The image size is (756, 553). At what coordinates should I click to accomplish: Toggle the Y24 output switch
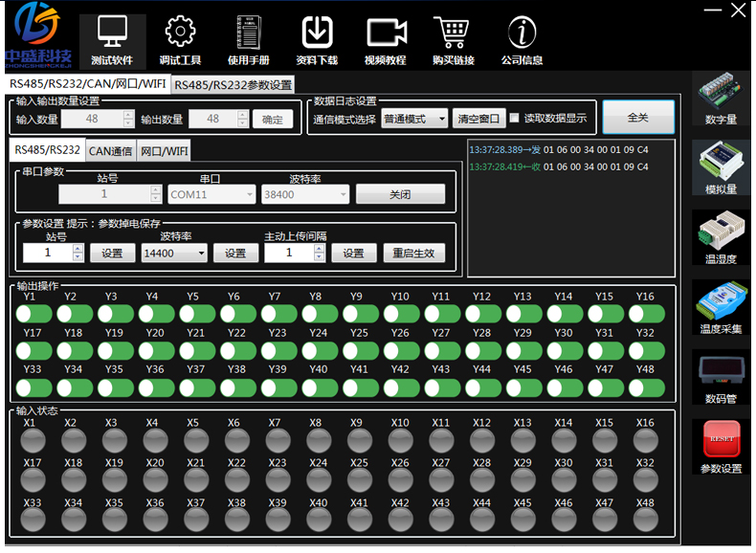[319, 351]
